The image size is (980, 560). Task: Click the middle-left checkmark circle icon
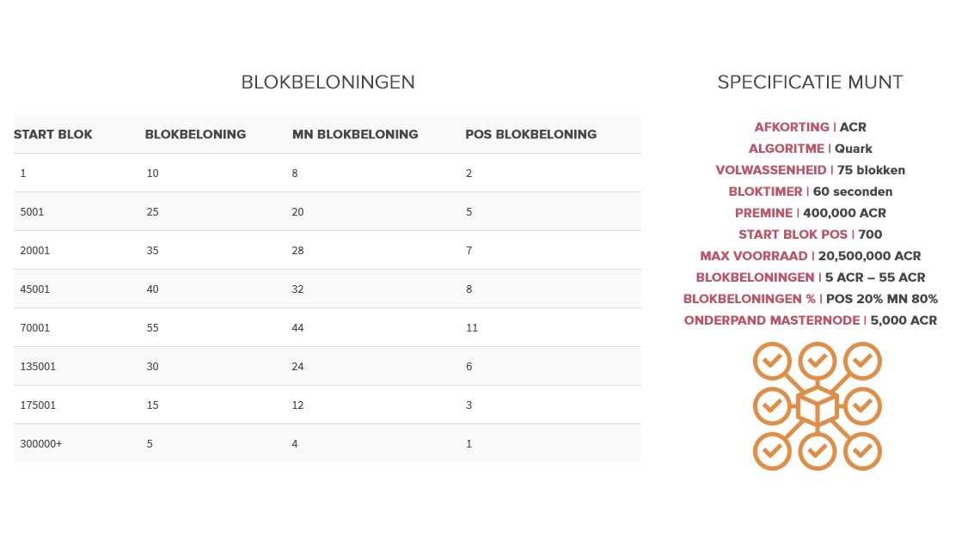(x=773, y=405)
